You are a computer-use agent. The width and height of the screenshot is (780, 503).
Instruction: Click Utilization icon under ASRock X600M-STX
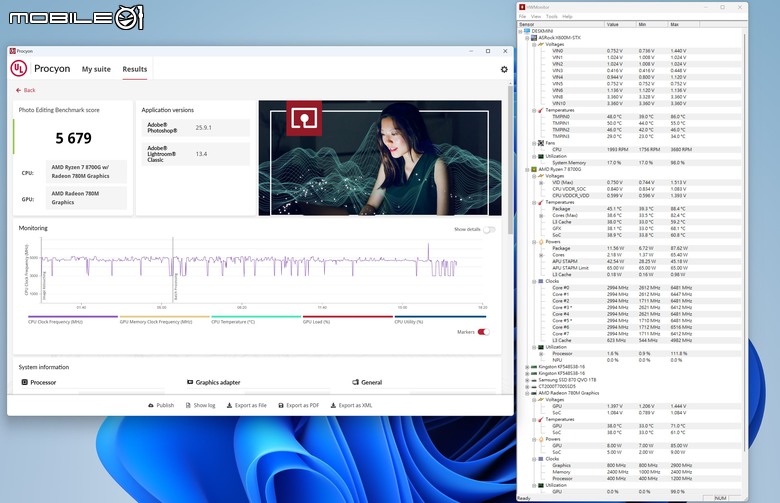(x=541, y=156)
